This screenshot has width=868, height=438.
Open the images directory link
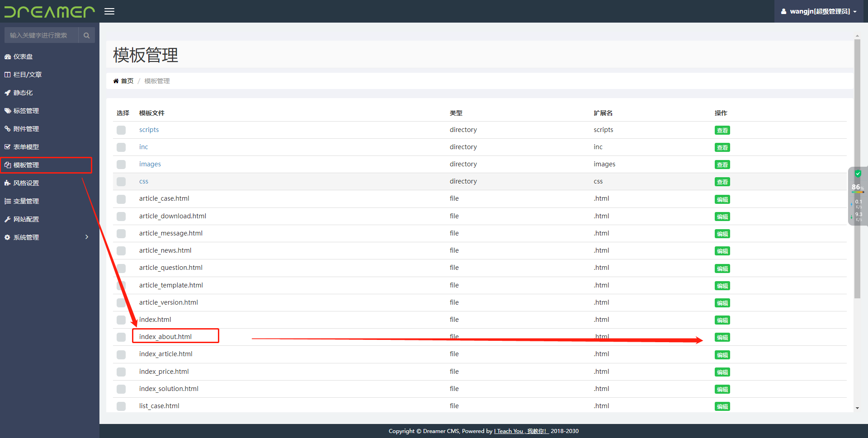150,164
